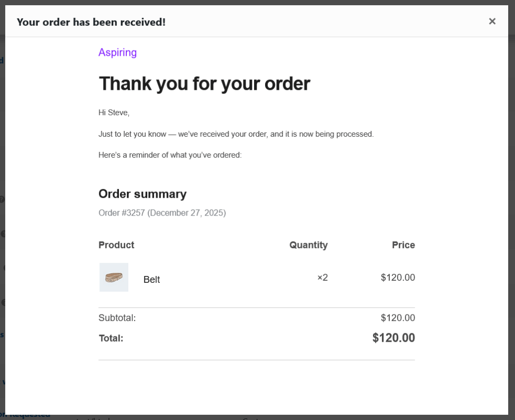Click the Belt row $120.00 price
515x420 pixels.
click(x=398, y=278)
